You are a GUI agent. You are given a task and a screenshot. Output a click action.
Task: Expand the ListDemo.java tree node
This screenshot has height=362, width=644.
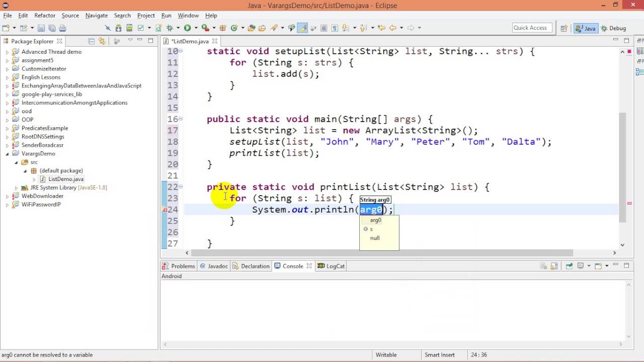(34, 179)
